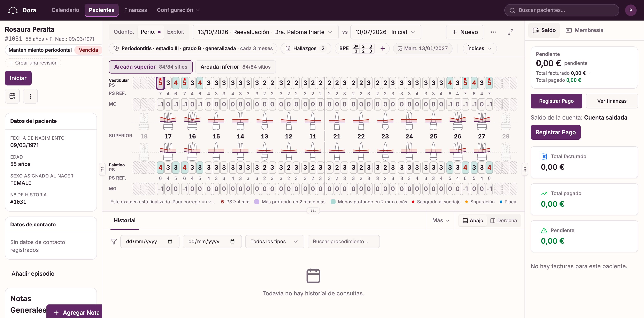Open the Hallazgos 2 chip
This screenshot has width=644, height=318.
tap(306, 48)
